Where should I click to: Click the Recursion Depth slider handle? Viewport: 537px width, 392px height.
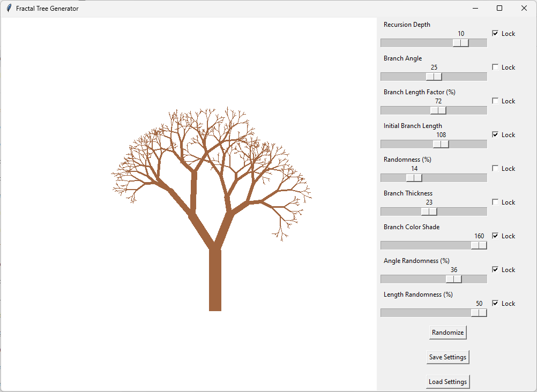click(460, 42)
